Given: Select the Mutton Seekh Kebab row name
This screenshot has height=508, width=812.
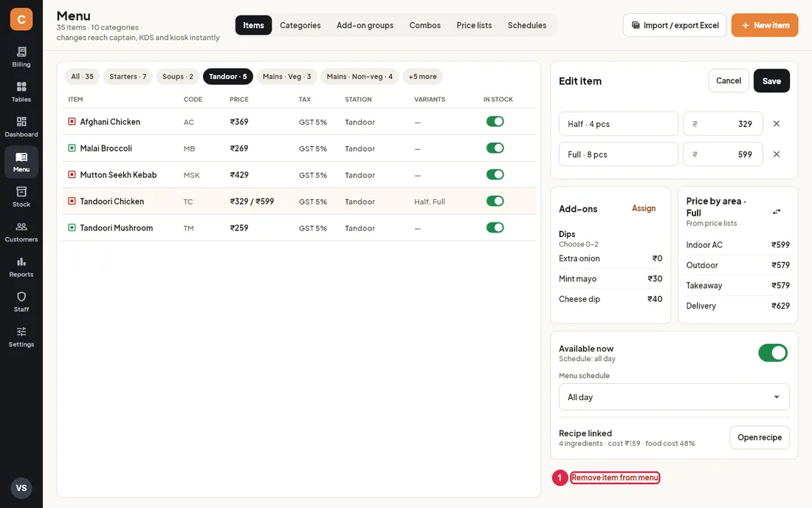Looking at the screenshot, I should [x=119, y=175].
